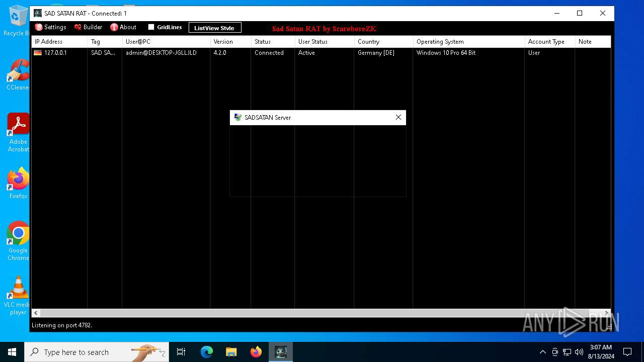Viewport: 644px width, 362px height.
Task: Click the SADSATAN Server dialog icon
Action: (238, 117)
